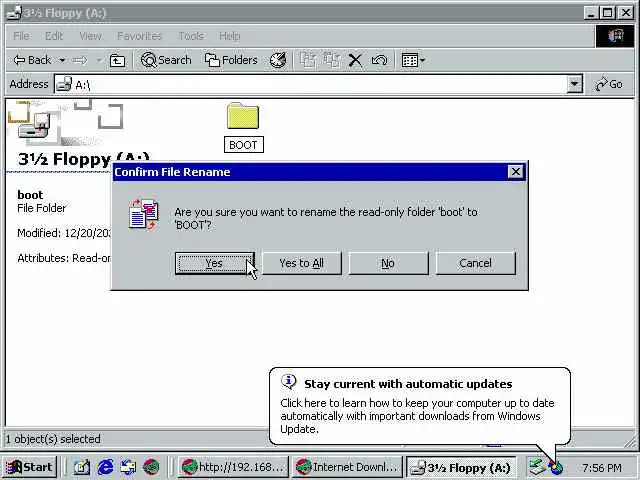Choose Yes to All in rename dialog
Screen dimensions: 640x480
[x=302, y=263]
